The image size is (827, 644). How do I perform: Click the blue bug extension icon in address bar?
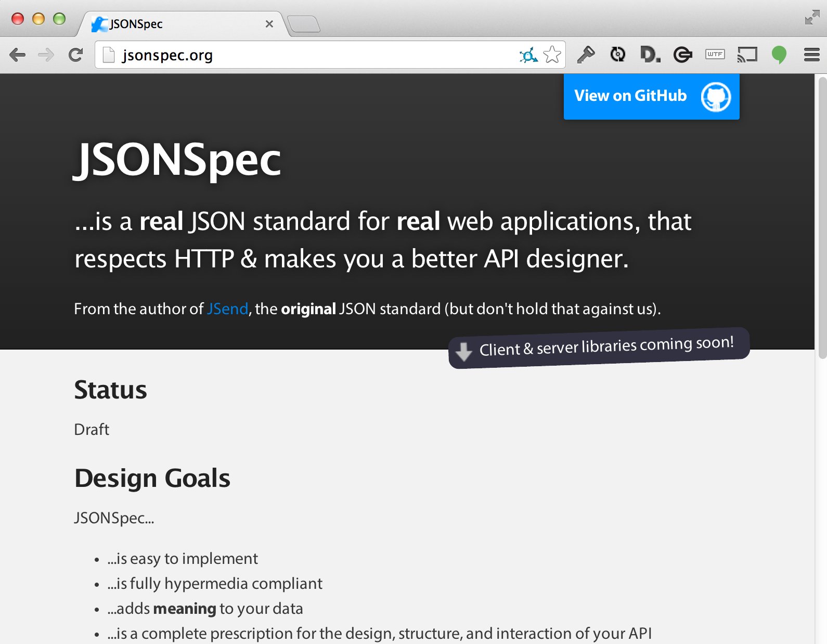click(x=528, y=55)
